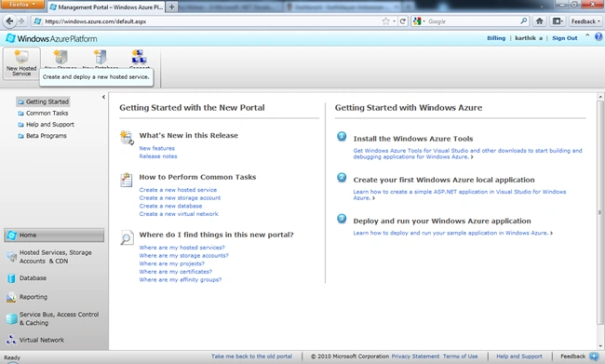Click Where are my certificates link
Image resolution: width=605 pixels, height=364 pixels.
(176, 272)
